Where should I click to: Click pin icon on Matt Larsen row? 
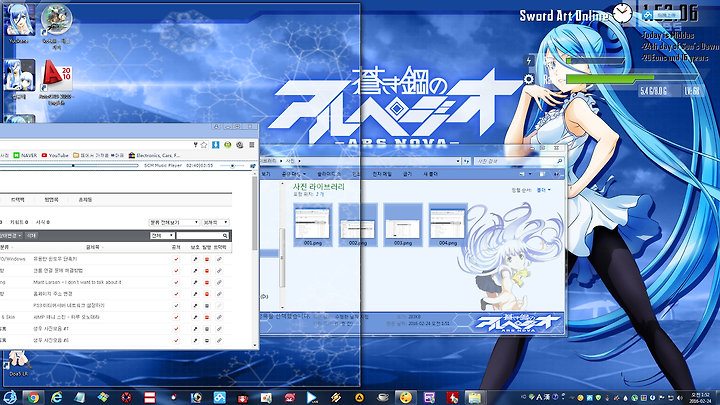[195, 282]
